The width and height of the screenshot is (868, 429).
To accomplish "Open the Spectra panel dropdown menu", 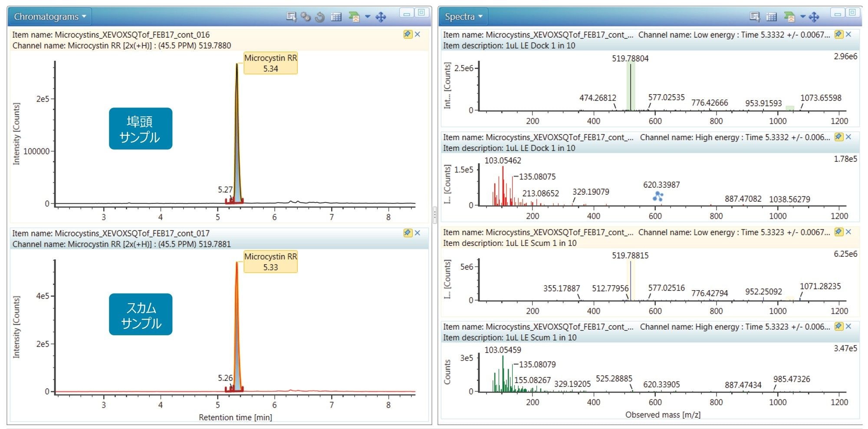I will (x=464, y=16).
